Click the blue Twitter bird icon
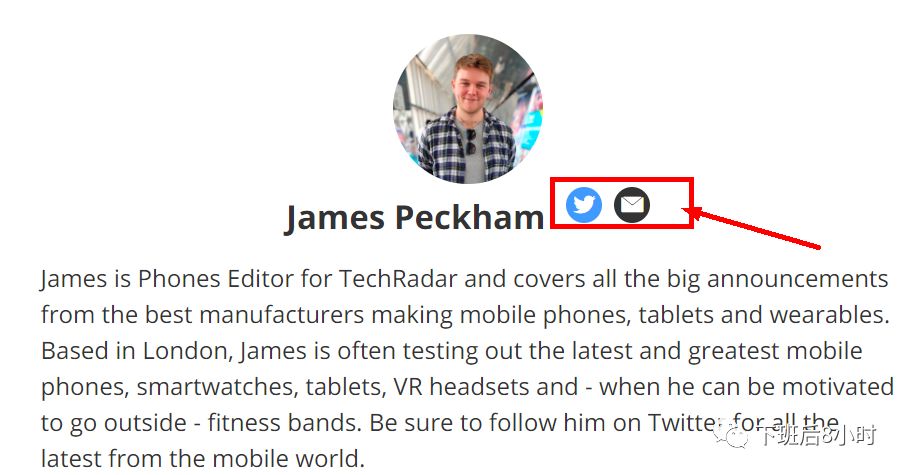The height and width of the screenshot is (475, 906). (x=584, y=204)
